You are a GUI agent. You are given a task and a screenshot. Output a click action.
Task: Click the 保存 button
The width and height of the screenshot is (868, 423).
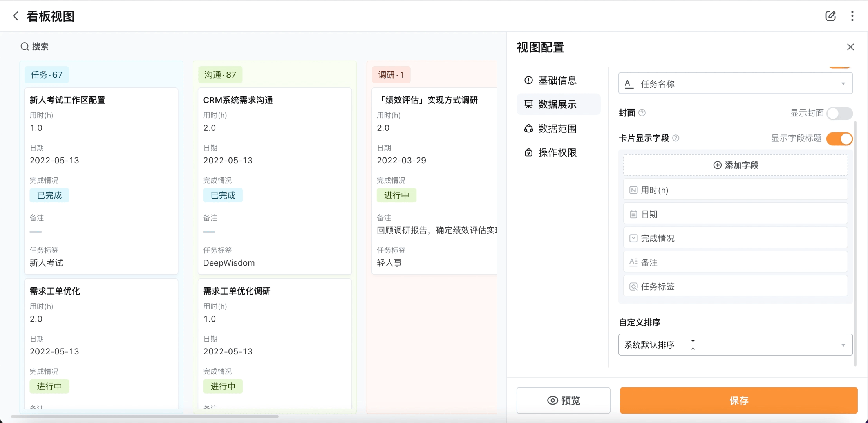(x=739, y=400)
